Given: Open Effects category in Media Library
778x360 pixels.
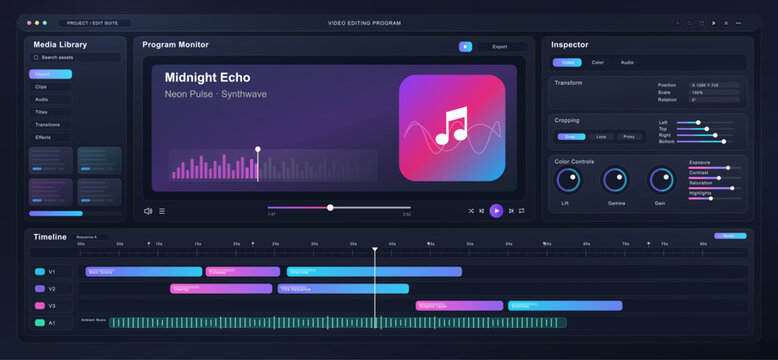Looking at the screenshot, I should click(x=51, y=137).
